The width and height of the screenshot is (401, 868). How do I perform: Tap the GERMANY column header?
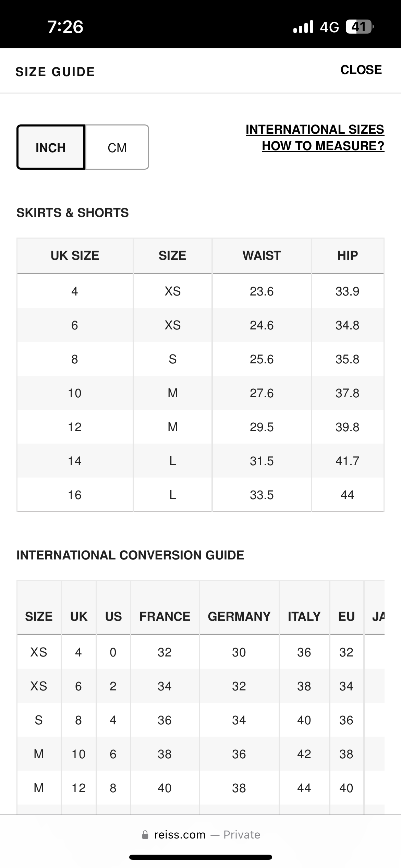coord(239,616)
